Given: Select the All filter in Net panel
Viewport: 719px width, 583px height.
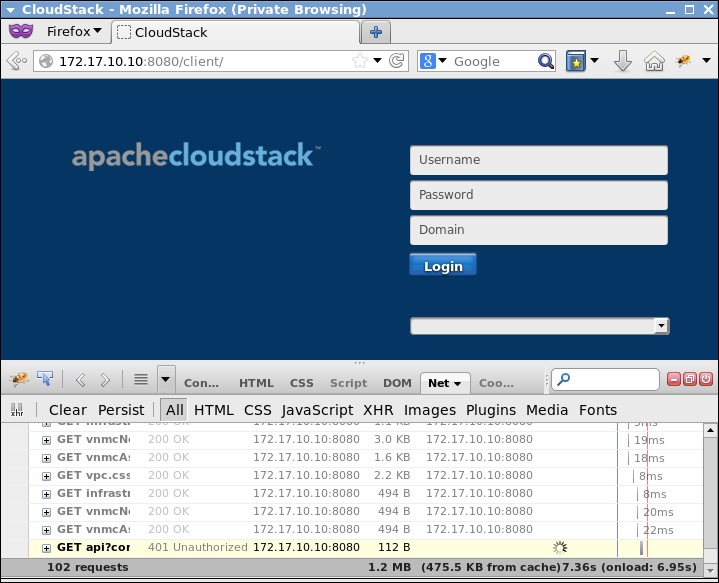Looking at the screenshot, I should [x=174, y=410].
